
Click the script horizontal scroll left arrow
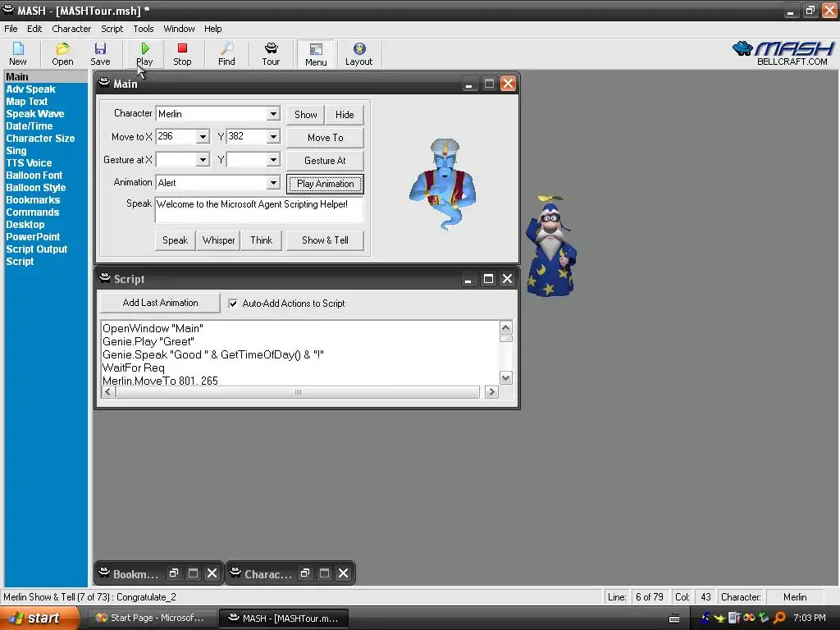pyautogui.click(x=108, y=392)
